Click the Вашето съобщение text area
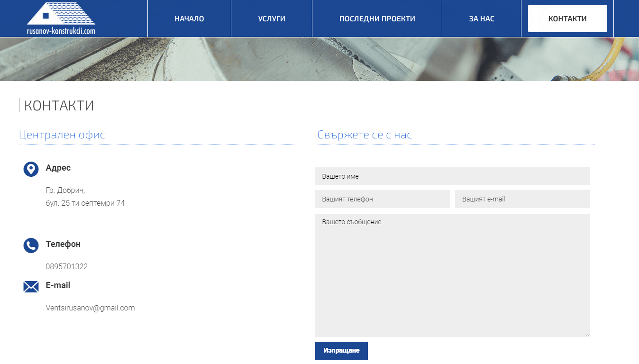Screen dimensions: 639x364 click(452, 275)
